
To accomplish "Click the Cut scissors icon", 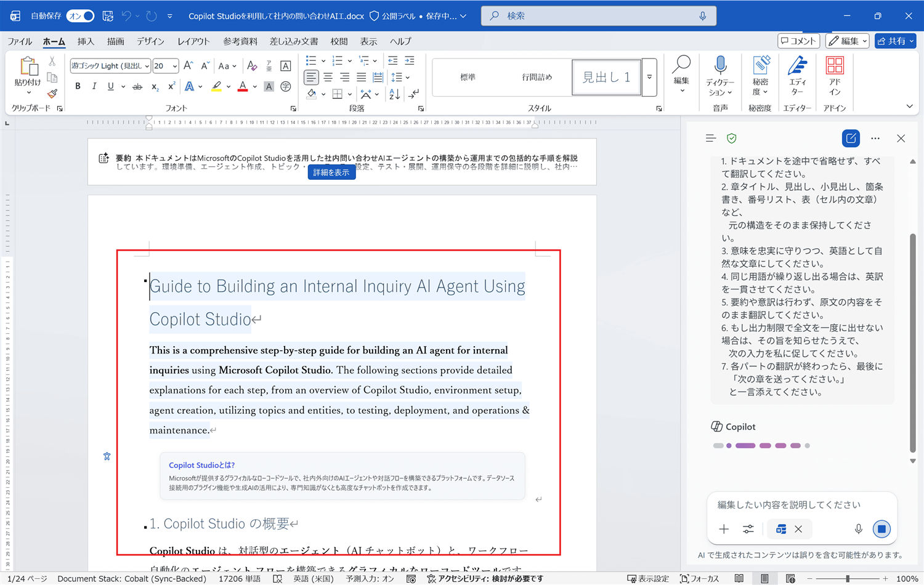I will click(52, 62).
